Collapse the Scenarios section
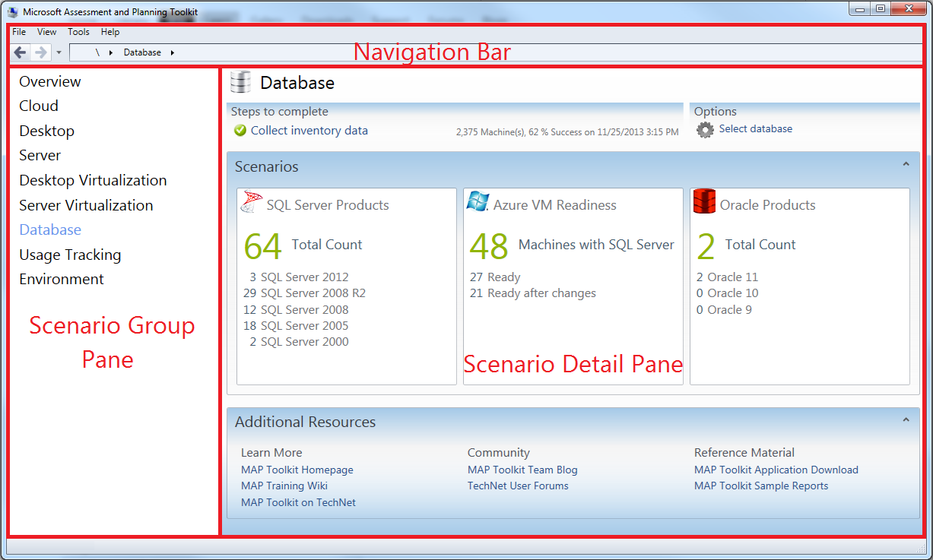933x560 pixels. (906, 164)
